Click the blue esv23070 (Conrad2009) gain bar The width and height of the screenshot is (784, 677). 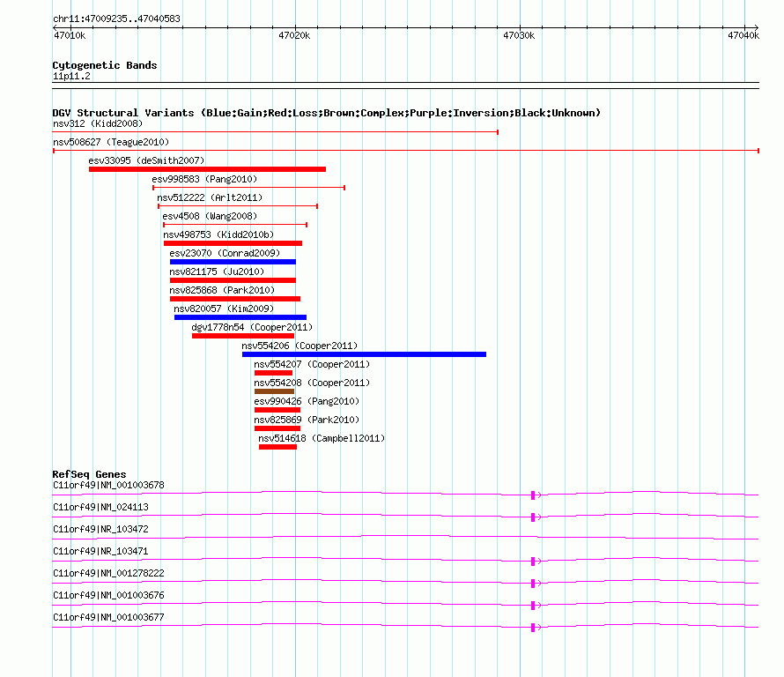tap(233, 262)
